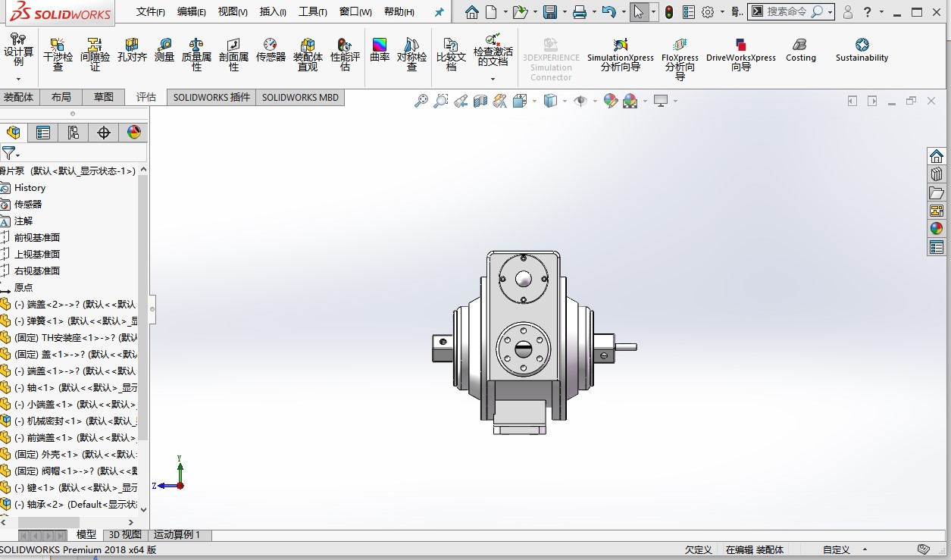Open SOLIDWORKS Resources home in task pane
Screen dimensions: 951x560
pos(937,156)
